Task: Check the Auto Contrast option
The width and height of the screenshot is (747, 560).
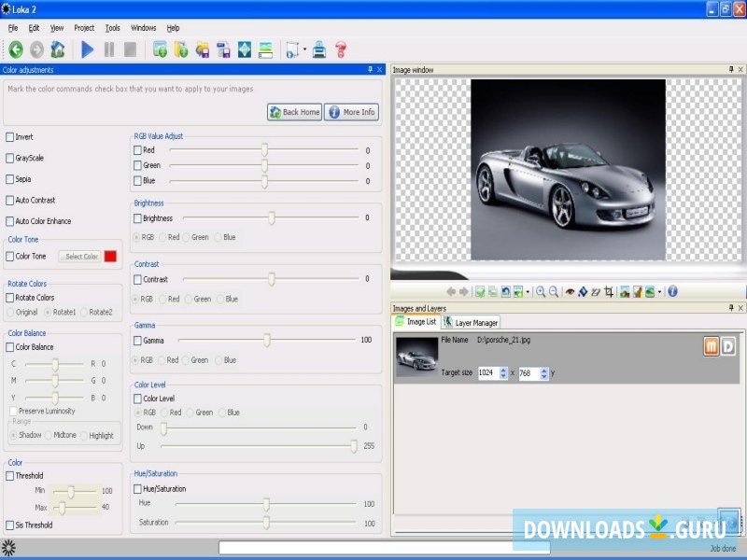Action: (10, 201)
